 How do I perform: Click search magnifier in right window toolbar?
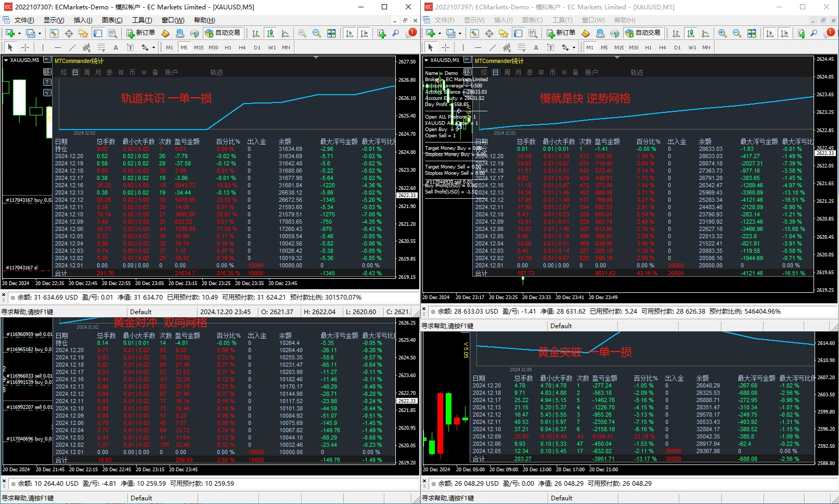click(x=814, y=33)
